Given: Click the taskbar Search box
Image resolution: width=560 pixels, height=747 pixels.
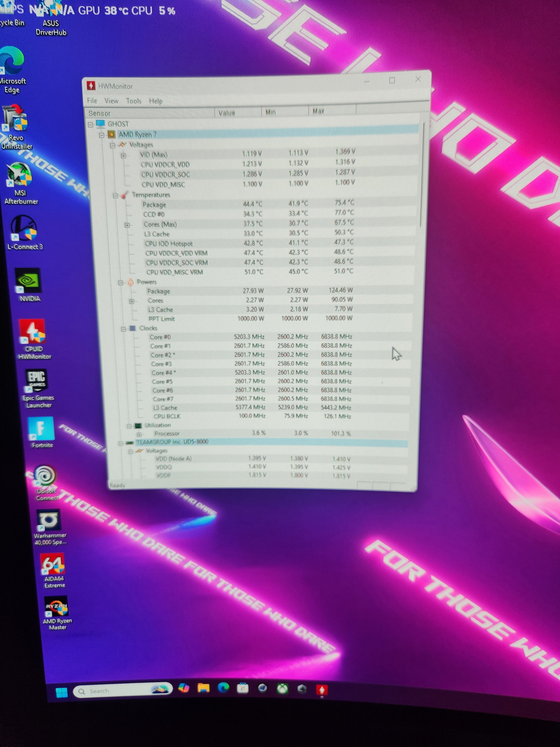Looking at the screenshot, I should coord(123,691).
